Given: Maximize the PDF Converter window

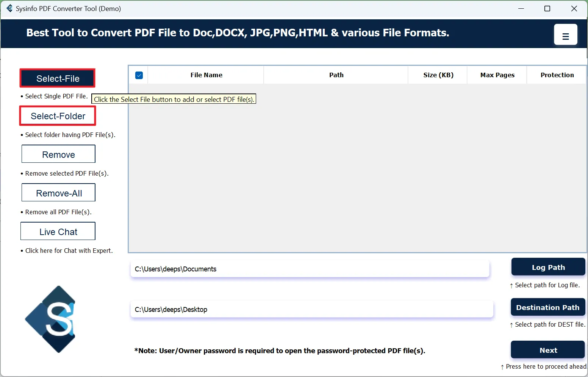Looking at the screenshot, I should point(547,8).
